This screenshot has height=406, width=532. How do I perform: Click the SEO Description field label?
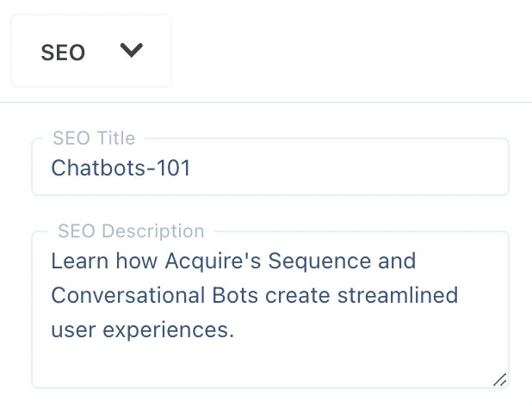click(x=131, y=231)
